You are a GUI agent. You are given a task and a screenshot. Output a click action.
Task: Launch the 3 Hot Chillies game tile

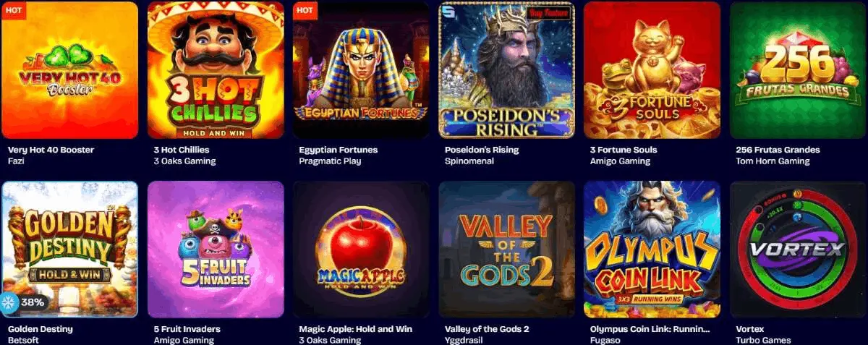(x=216, y=70)
